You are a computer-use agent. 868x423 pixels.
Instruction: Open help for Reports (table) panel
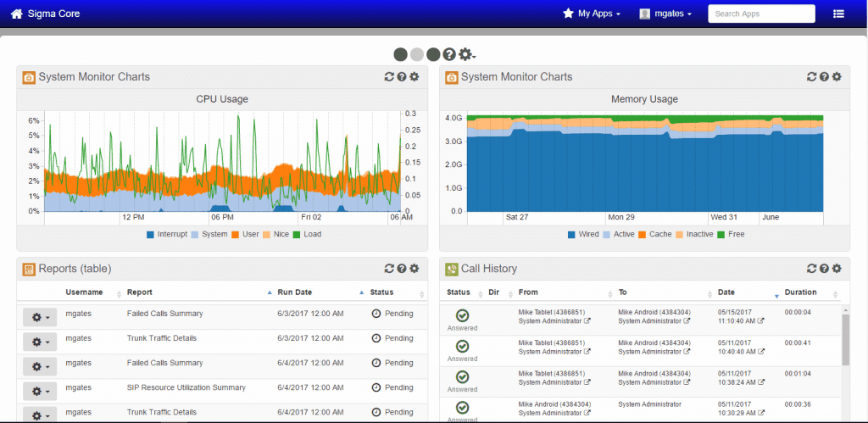click(x=402, y=269)
